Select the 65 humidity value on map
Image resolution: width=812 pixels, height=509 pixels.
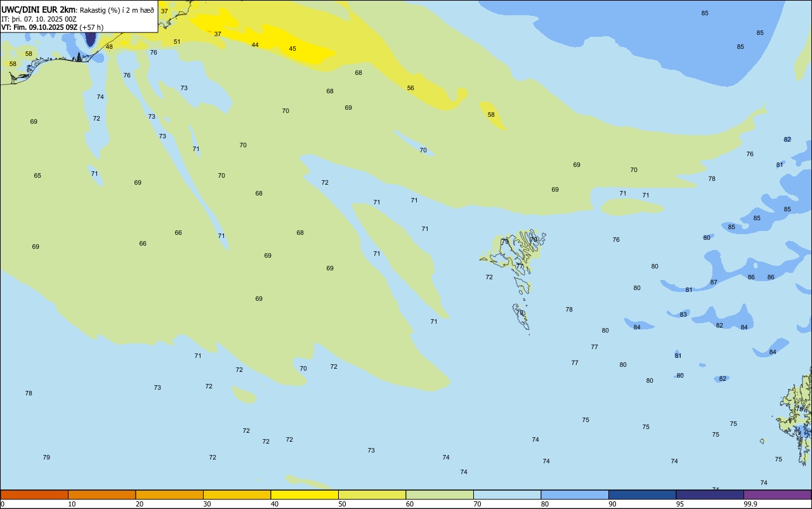pos(37,176)
